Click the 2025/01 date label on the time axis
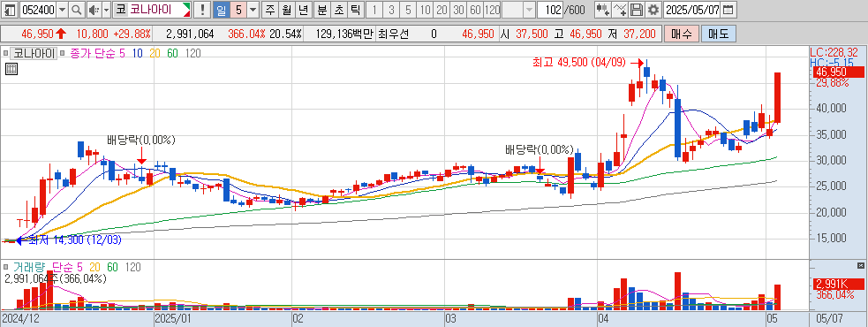Screen dimensions: 868x327 click(x=173, y=319)
